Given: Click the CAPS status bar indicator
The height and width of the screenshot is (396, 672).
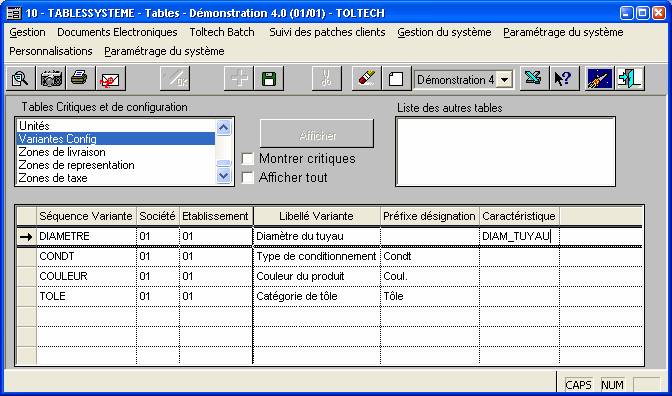Looking at the screenshot, I should (x=578, y=384).
